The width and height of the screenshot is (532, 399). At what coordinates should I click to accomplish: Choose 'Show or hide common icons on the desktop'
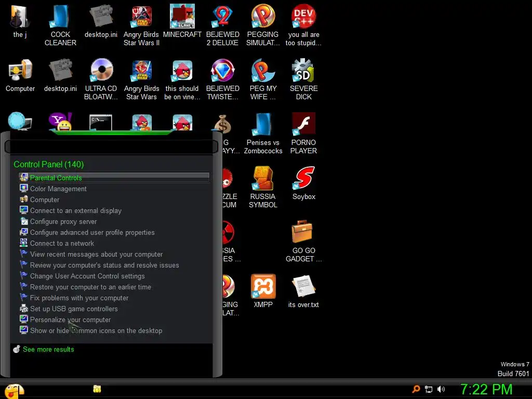[x=114, y=330]
